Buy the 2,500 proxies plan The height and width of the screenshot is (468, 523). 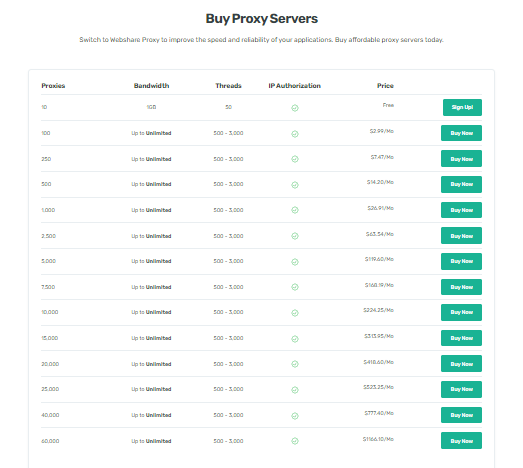pyautogui.click(x=461, y=236)
